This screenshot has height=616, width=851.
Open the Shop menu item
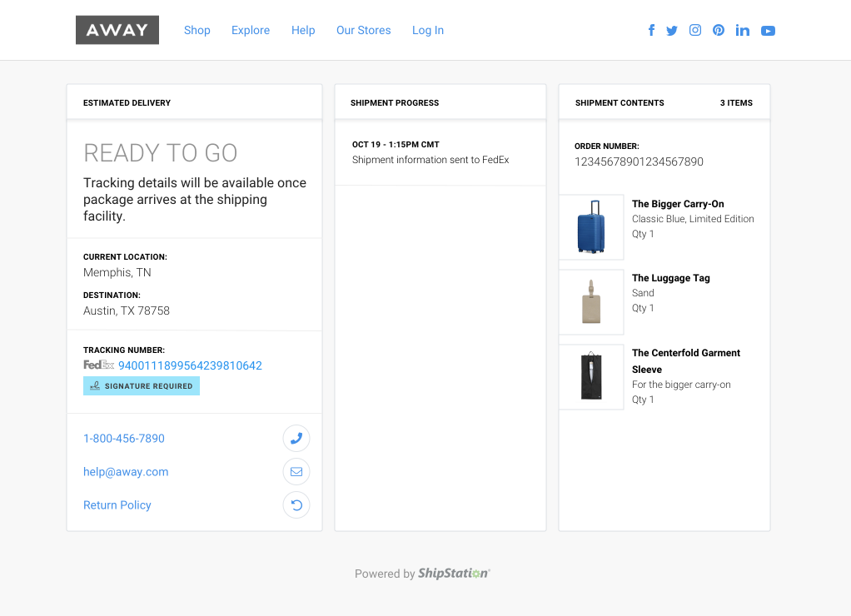click(x=197, y=30)
